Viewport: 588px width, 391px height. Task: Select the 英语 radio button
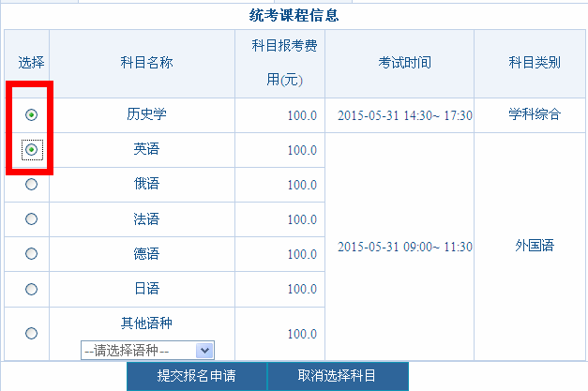click(32, 150)
